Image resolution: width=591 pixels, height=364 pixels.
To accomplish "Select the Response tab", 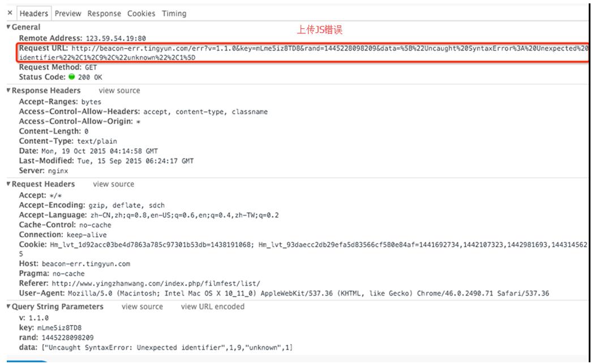I will click(105, 14).
